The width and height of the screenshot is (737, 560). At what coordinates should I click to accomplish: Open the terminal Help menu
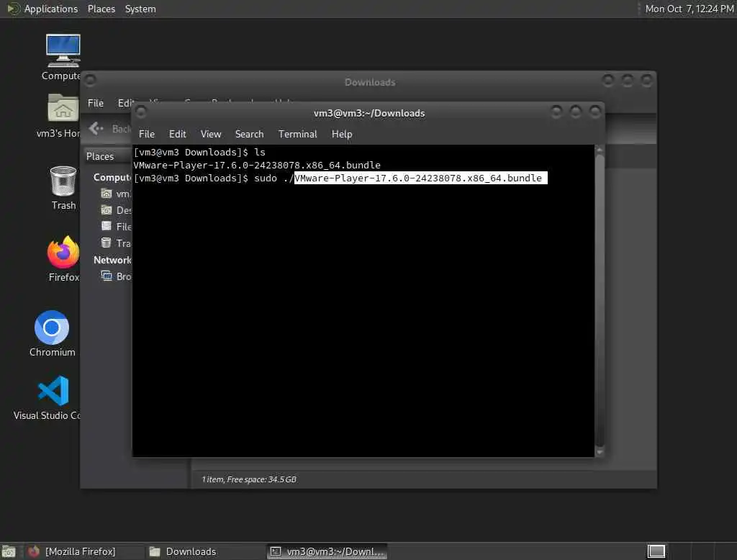click(x=342, y=134)
